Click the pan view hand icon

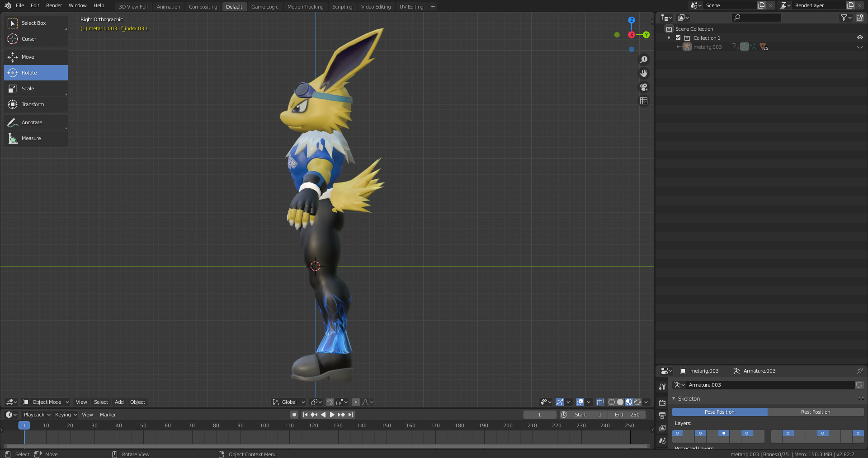pyautogui.click(x=644, y=73)
